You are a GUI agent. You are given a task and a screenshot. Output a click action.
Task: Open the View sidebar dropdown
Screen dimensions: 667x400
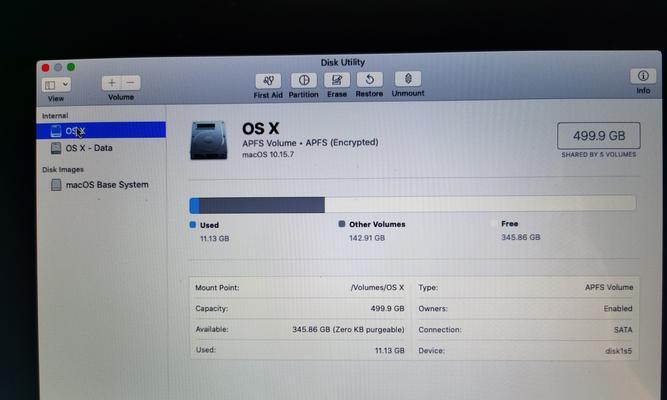click(56, 85)
